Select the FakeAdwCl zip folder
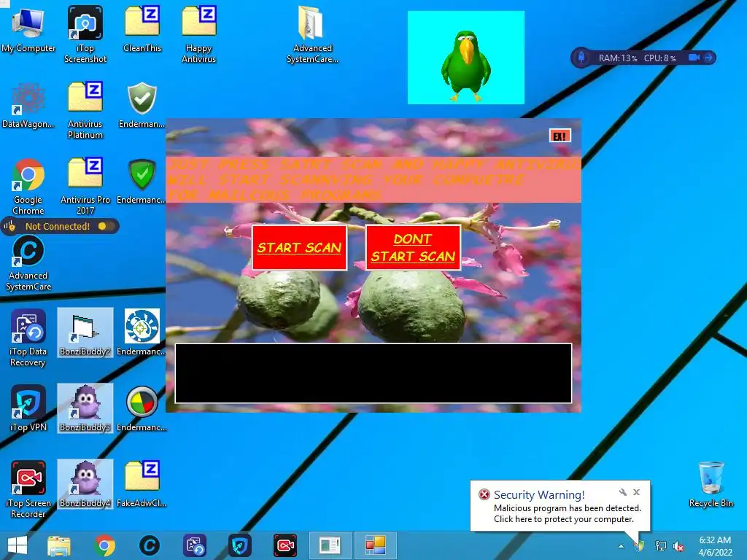Image resolution: width=747 pixels, height=560 pixels. [x=142, y=484]
